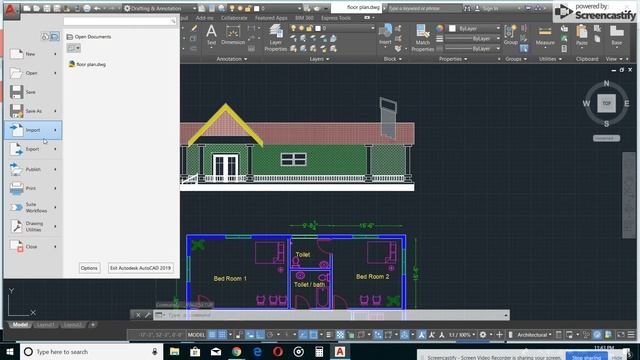Image resolution: width=640 pixels, height=360 pixels.
Task: Select New in the application menu
Action: click(x=33, y=54)
